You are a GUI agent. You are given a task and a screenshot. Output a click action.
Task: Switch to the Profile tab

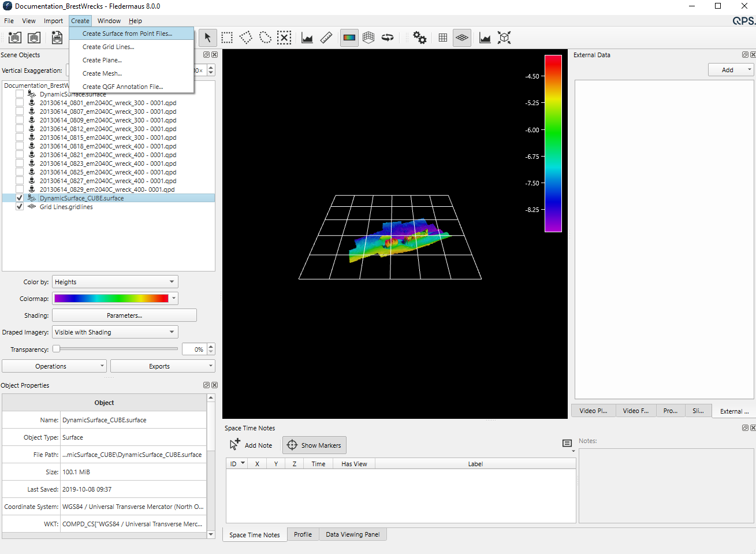click(x=303, y=534)
